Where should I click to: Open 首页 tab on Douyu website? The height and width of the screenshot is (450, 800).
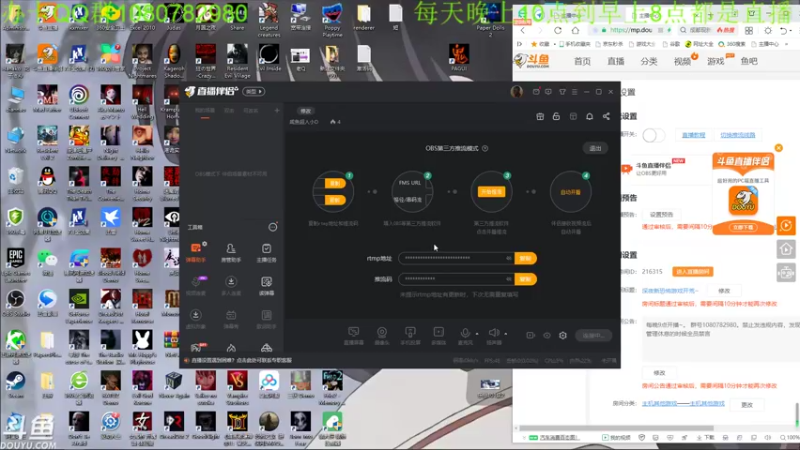click(582, 61)
